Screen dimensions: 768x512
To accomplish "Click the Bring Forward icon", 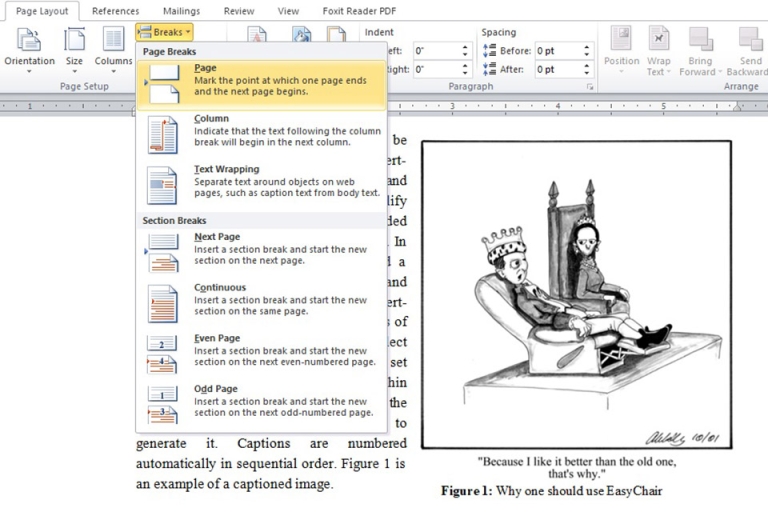I will pos(700,39).
